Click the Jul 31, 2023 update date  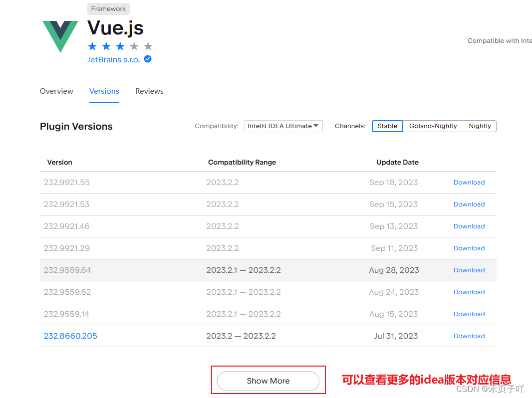pyautogui.click(x=396, y=336)
